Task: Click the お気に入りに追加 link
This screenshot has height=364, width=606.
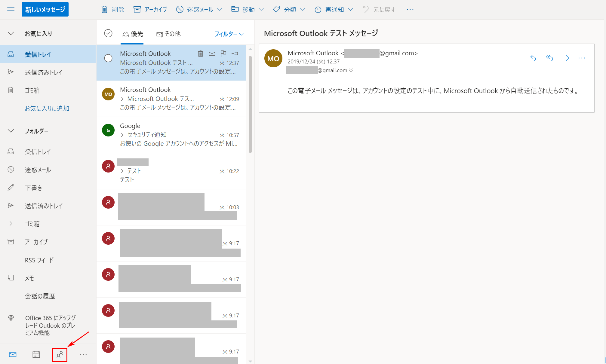Action: pyautogui.click(x=47, y=109)
